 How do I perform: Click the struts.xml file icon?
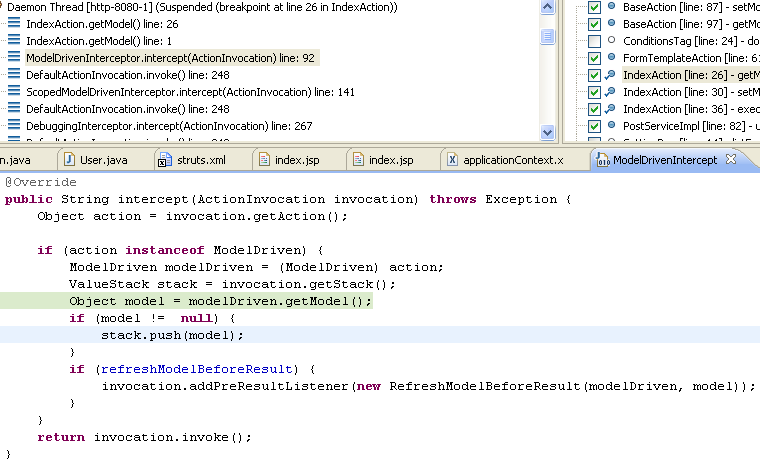coord(164,160)
